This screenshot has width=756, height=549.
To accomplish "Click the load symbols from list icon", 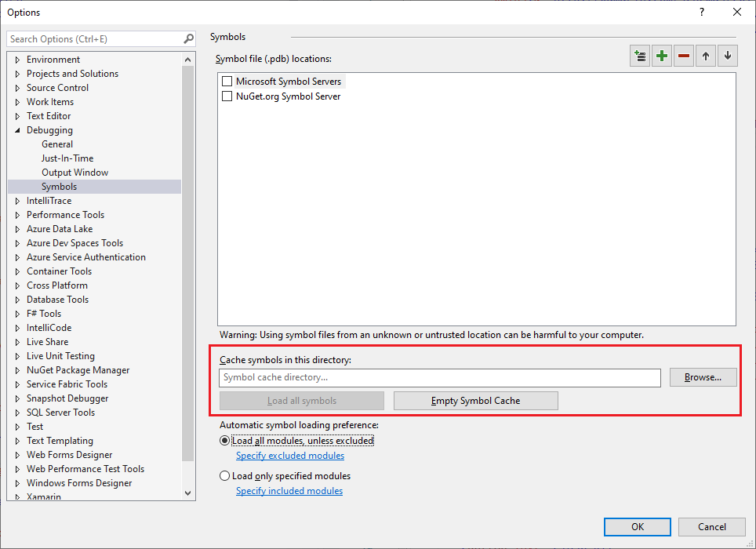I will pos(640,56).
